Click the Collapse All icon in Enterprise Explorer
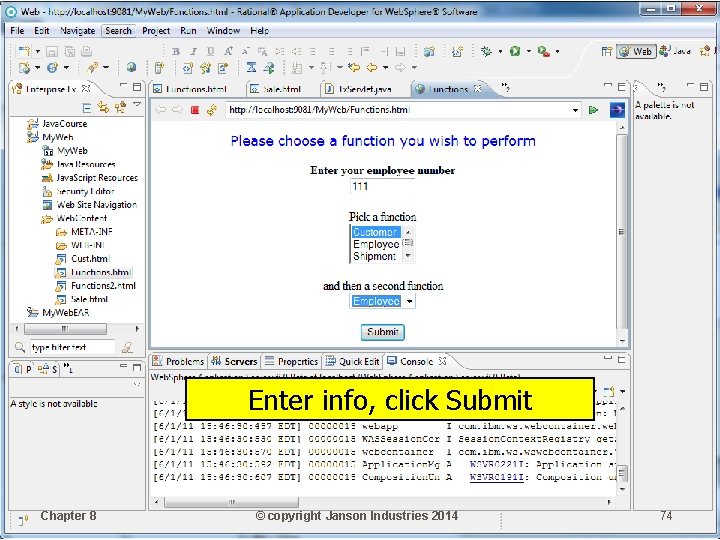720x540 pixels. (86, 108)
